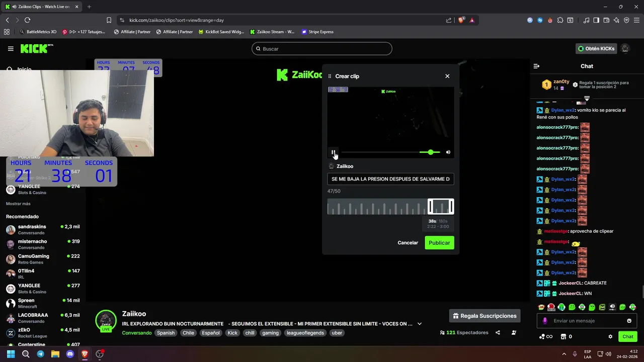Image resolution: width=644 pixels, height=362 pixels.
Task: Open the Kick hamburger menu
Action: (11, 49)
